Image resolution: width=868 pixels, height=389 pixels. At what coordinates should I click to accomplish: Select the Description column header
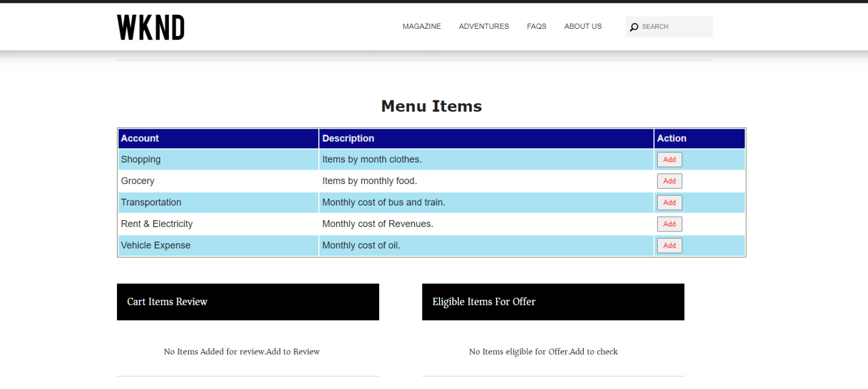pyautogui.click(x=348, y=138)
